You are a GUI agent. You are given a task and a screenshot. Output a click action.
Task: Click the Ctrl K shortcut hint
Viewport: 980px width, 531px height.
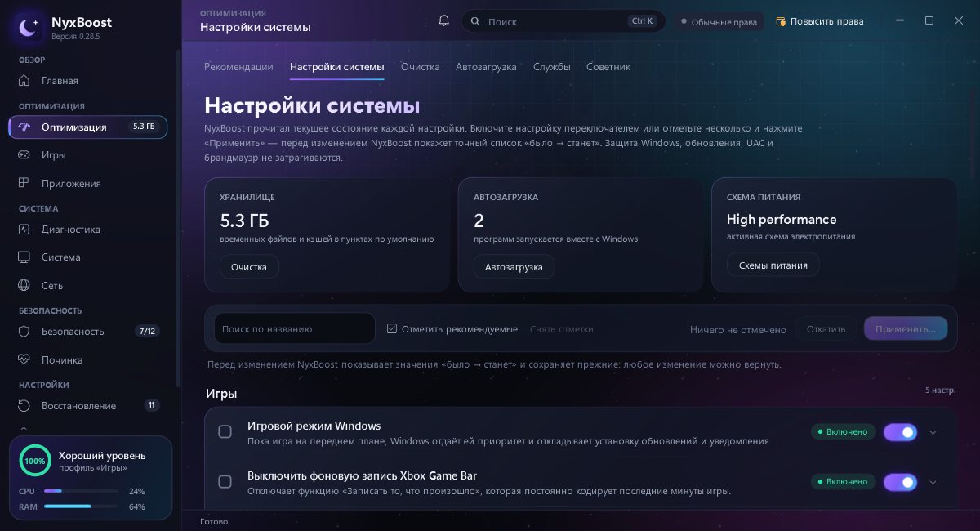[x=643, y=21]
